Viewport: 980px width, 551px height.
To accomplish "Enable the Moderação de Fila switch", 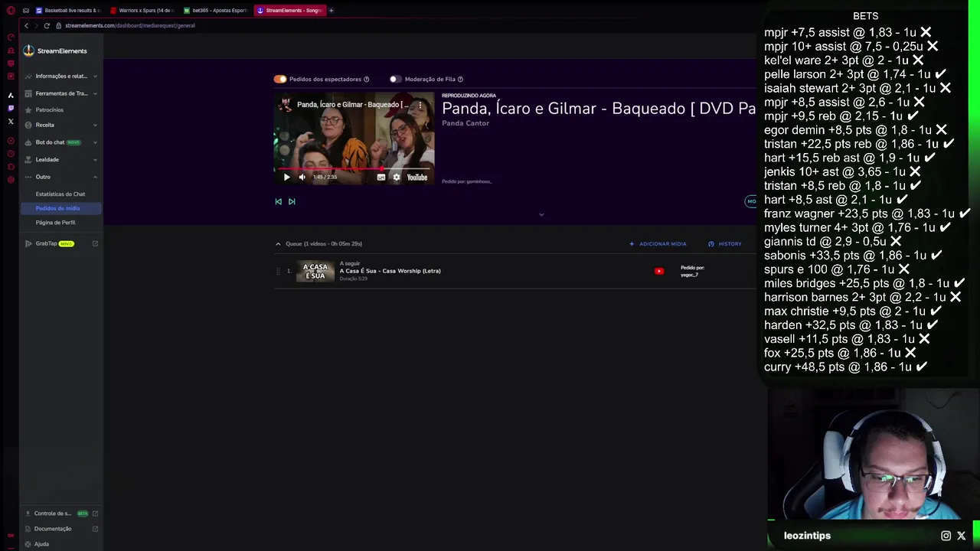I will pos(395,79).
